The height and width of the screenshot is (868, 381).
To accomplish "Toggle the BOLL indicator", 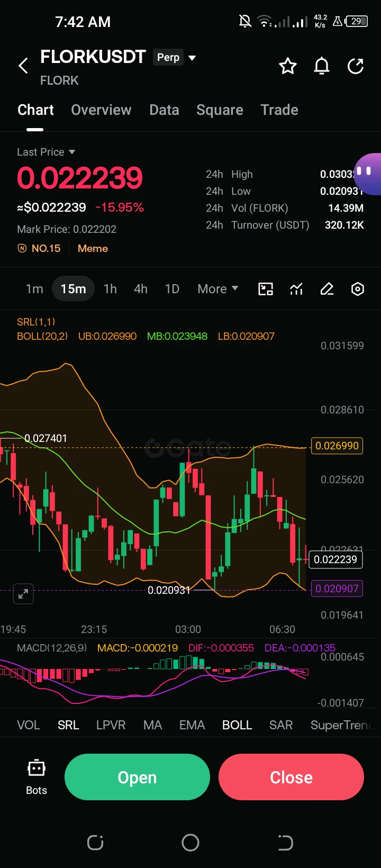I will click(237, 725).
